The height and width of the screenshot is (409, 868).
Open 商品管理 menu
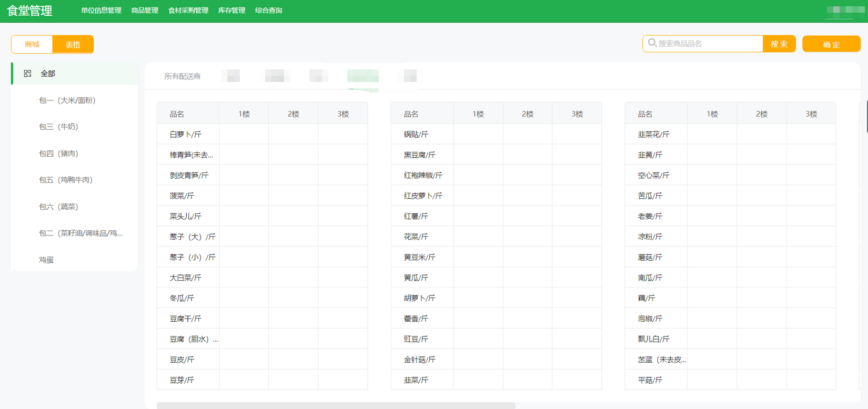coord(145,11)
